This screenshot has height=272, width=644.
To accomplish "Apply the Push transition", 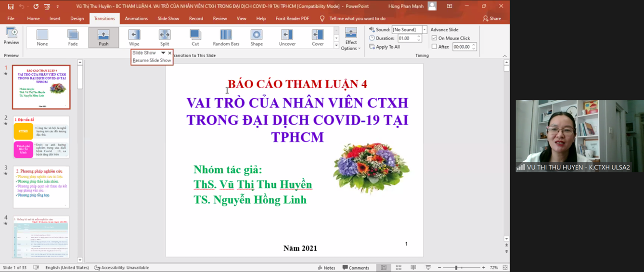I will [x=103, y=38].
